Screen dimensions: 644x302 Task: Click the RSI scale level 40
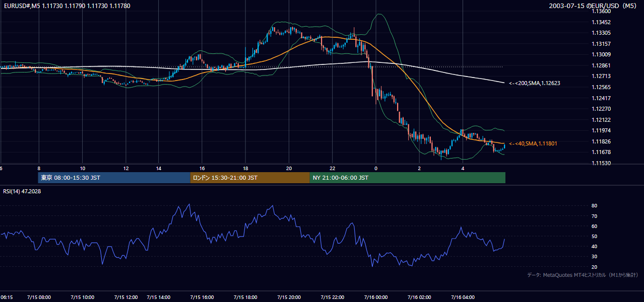pyautogui.click(x=595, y=246)
